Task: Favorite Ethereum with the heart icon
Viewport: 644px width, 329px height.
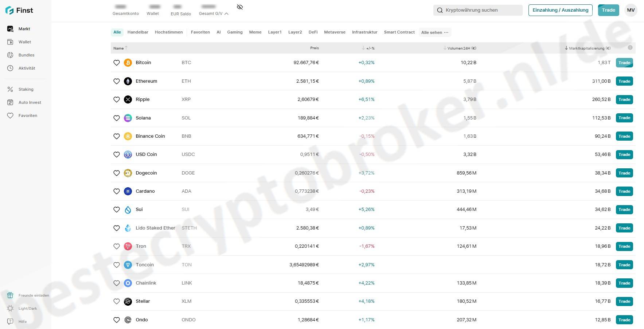Action: point(117,81)
